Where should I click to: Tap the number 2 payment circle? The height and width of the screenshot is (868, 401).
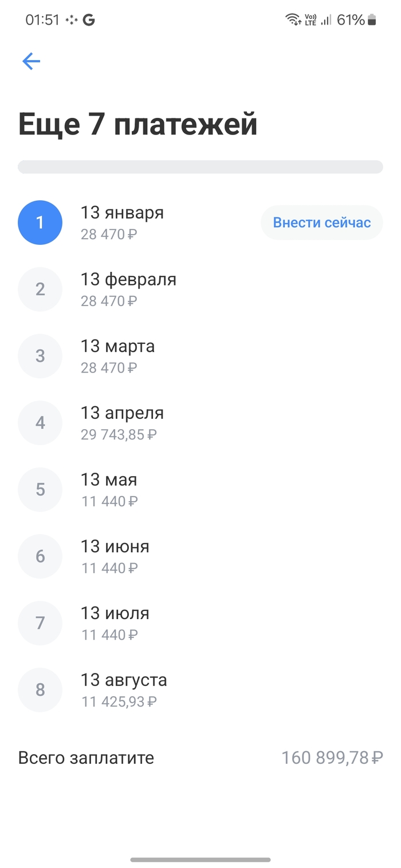pos(40,289)
